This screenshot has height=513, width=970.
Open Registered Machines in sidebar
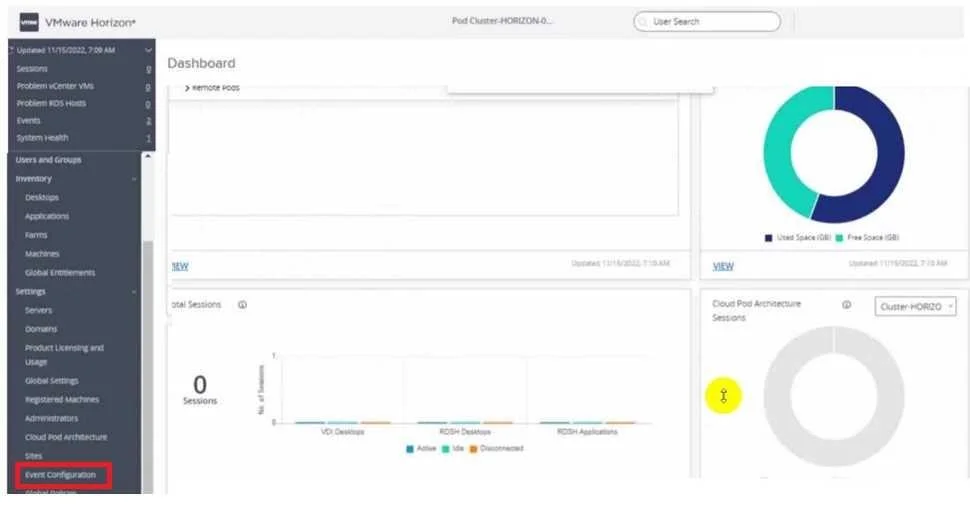tap(62, 400)
